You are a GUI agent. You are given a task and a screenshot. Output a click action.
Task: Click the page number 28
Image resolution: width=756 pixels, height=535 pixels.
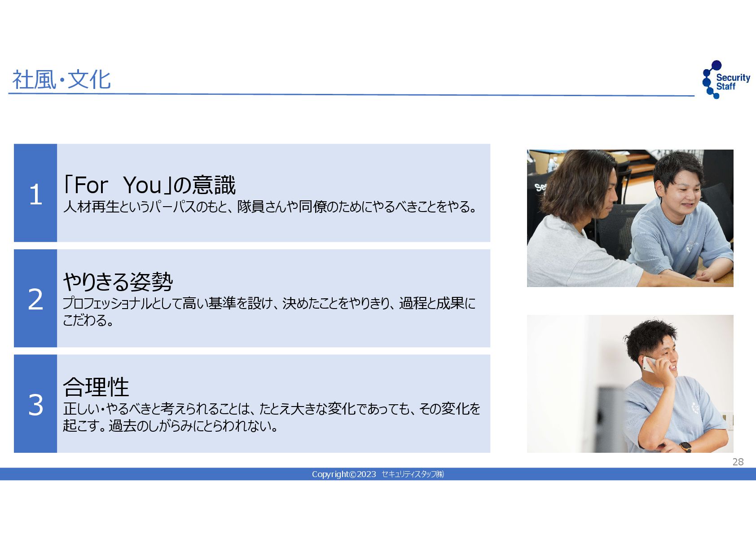click(x=738, y=462)
